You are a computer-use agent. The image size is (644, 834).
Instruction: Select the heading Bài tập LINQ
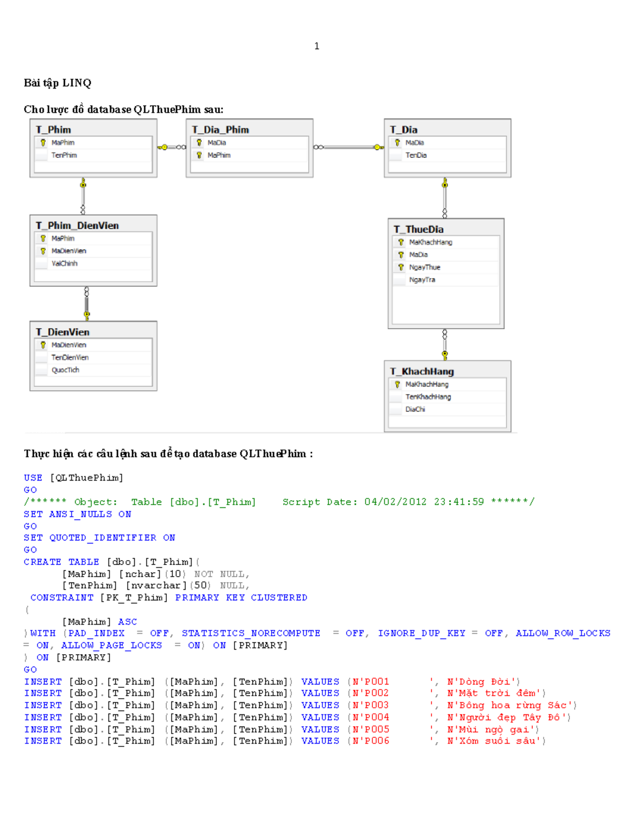coord(56,83)
